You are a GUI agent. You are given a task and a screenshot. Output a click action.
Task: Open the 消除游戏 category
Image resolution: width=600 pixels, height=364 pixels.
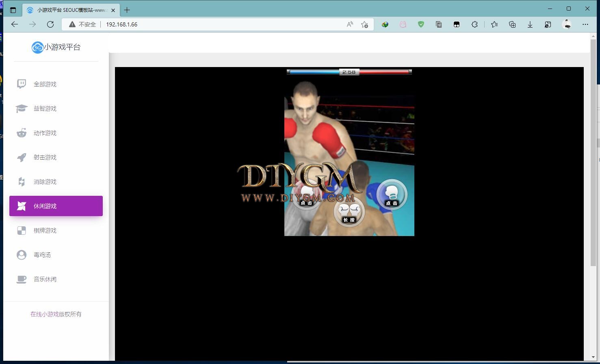click(x=56, y=182)
